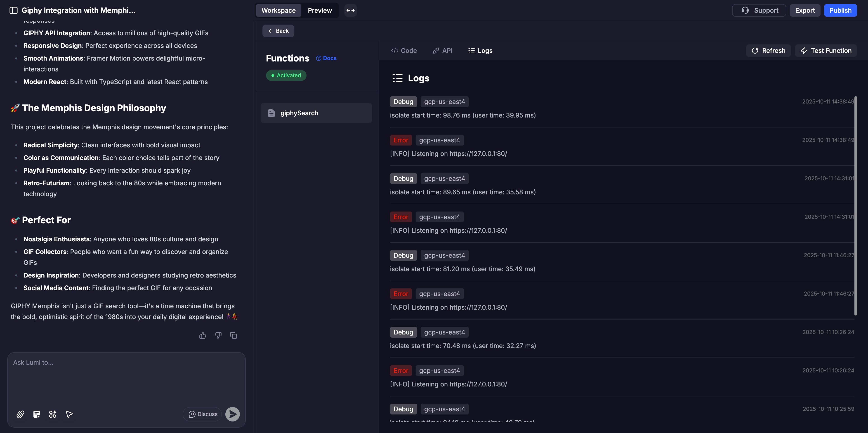
Task: Copy the message with copy icon
Action: coord(234,335)
